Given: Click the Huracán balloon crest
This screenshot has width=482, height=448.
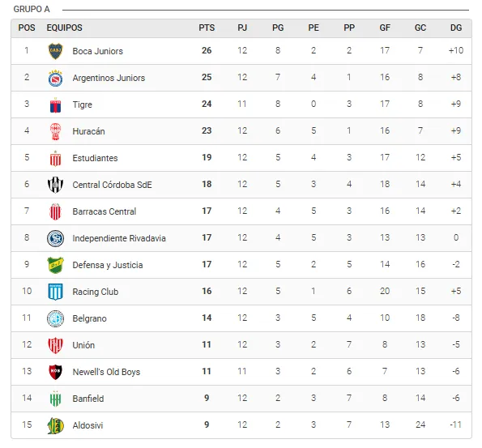Looking at the screenshot, I should pos(56,131).
